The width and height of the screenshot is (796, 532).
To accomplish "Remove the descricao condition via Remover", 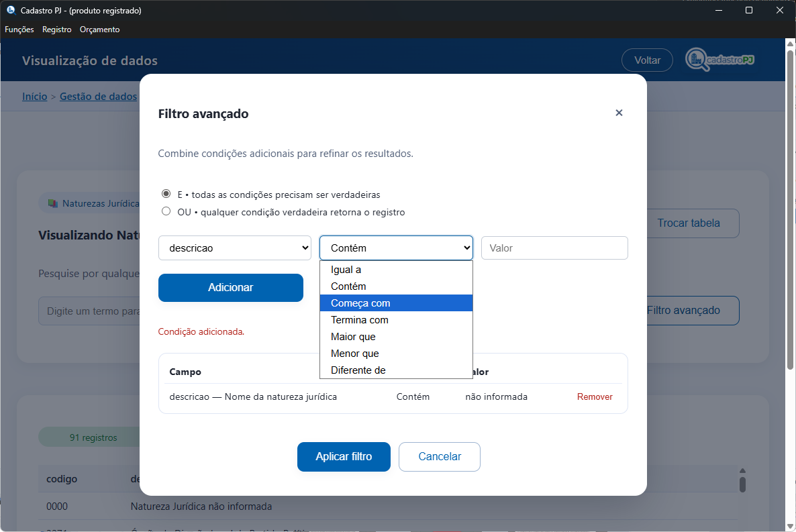I will 595,396.
